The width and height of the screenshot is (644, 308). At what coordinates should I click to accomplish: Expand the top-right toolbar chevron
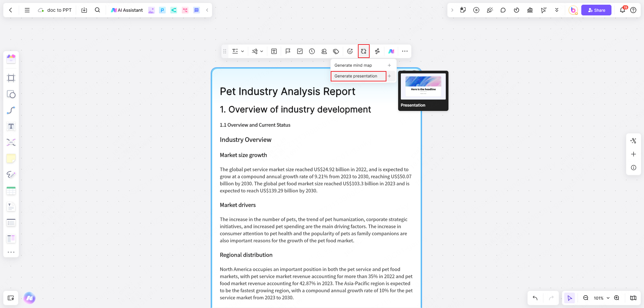pos(452,10)
